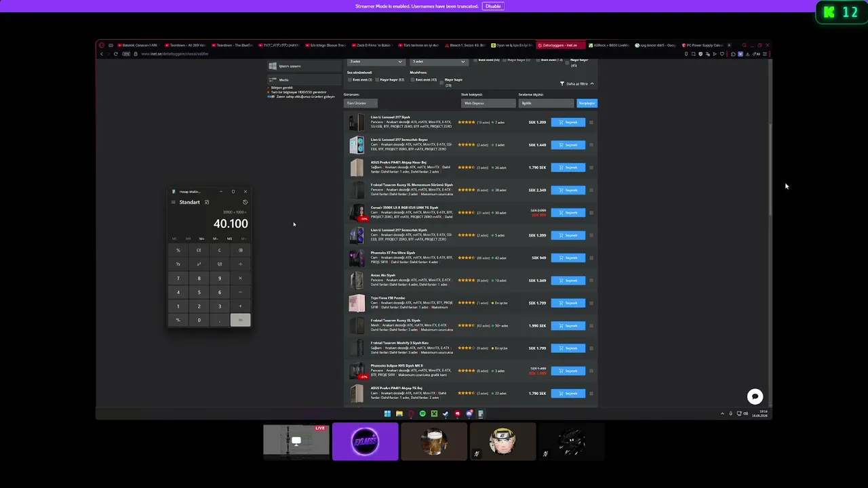
Task: Open Calculator icon in the taskbar
Action: [480, 413]
